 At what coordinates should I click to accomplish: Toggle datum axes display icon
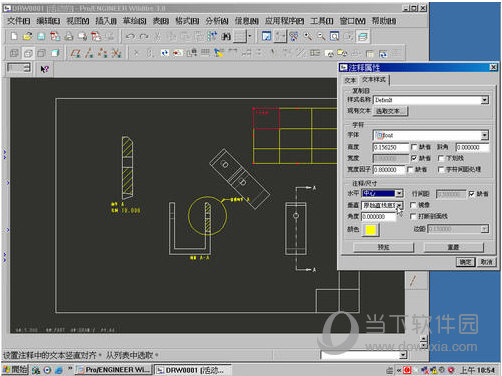coord(89,53)
